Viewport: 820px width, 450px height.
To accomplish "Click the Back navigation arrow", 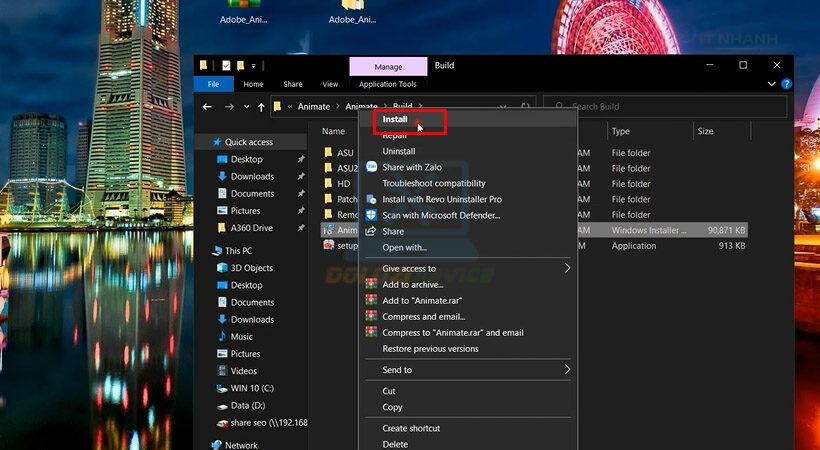I will [207, 107].
